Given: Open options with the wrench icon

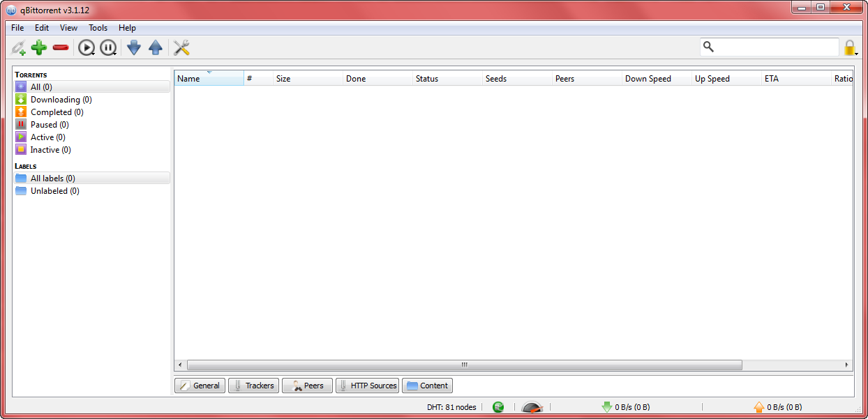Looking at the screenshot, I should coord(181,47).
